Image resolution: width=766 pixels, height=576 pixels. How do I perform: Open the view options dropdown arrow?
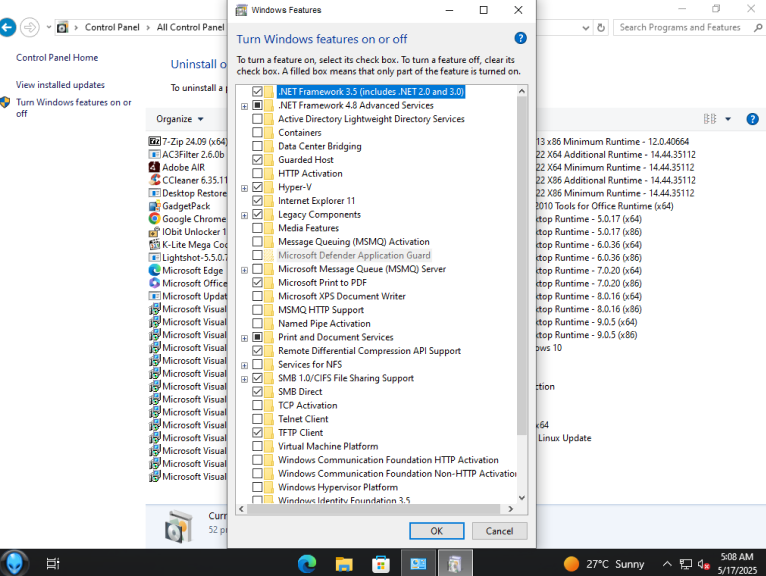point(728,119)
